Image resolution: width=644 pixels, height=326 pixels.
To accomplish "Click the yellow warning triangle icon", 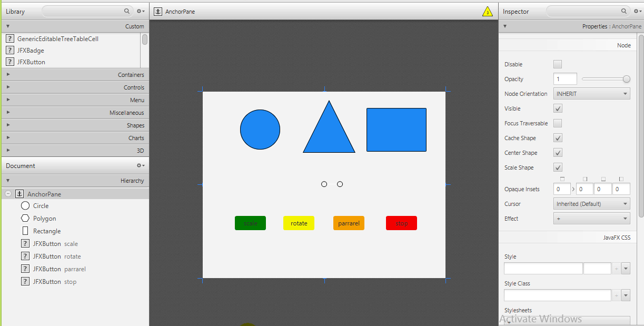I will coord(487,12).
